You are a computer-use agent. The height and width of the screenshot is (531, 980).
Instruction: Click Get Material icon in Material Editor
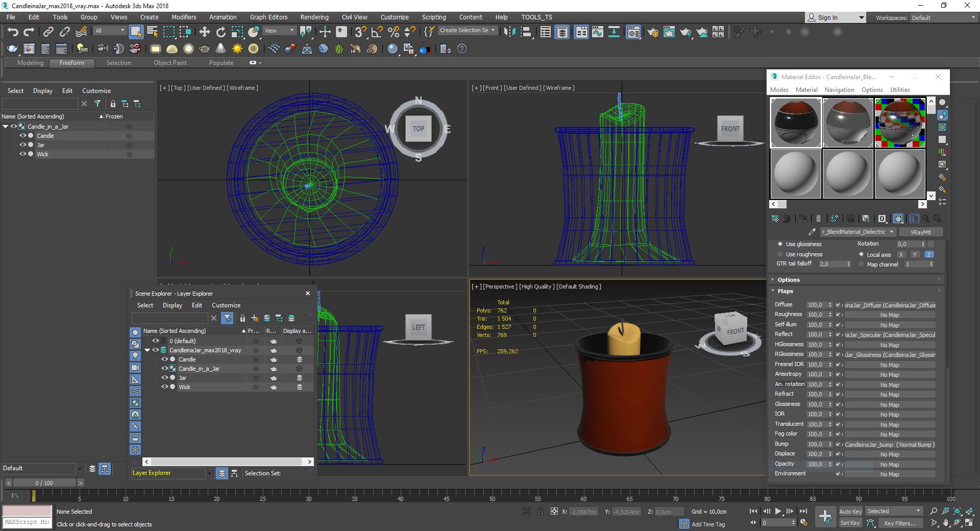pos(775,219)
